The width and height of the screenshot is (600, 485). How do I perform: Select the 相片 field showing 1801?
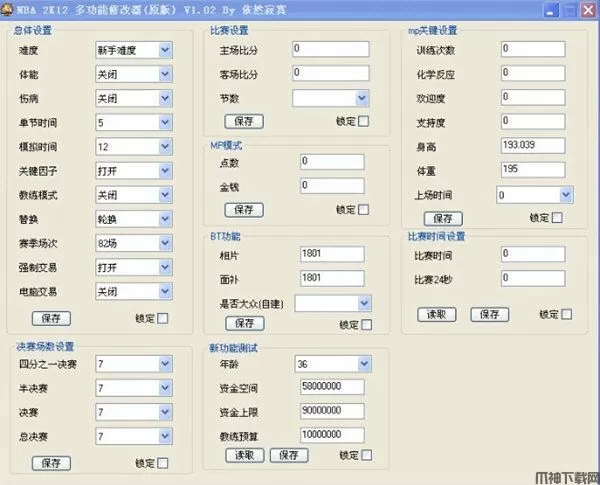point(332,254)
